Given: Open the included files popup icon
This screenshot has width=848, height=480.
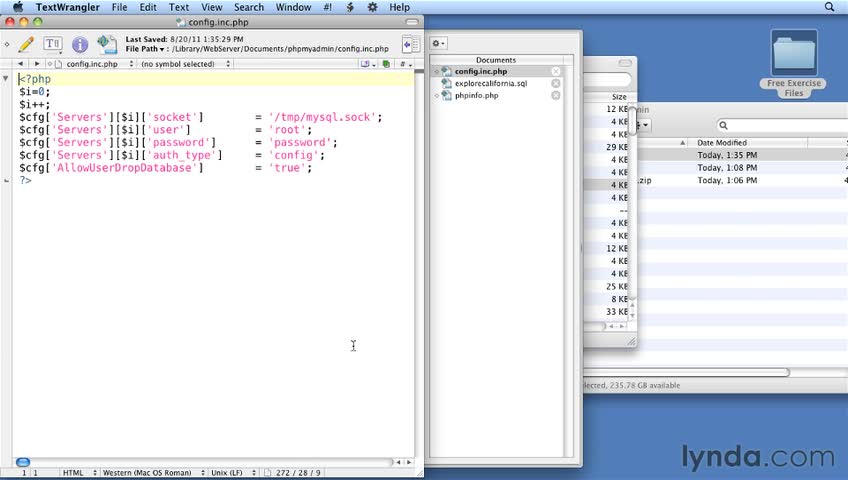Looking at the screenshot, I should tap(368, 64).
